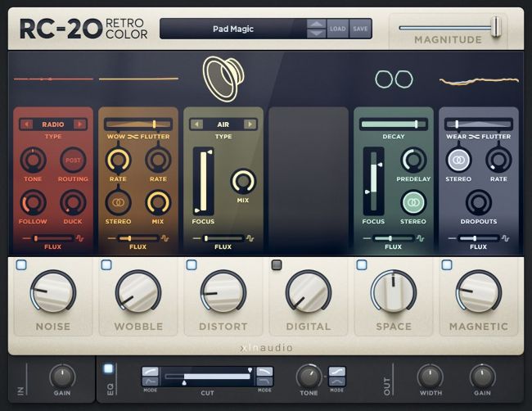This screenshot has height=411, width=532.
Task: Click the Stereo button in the Space module
Action: [413, 202]
